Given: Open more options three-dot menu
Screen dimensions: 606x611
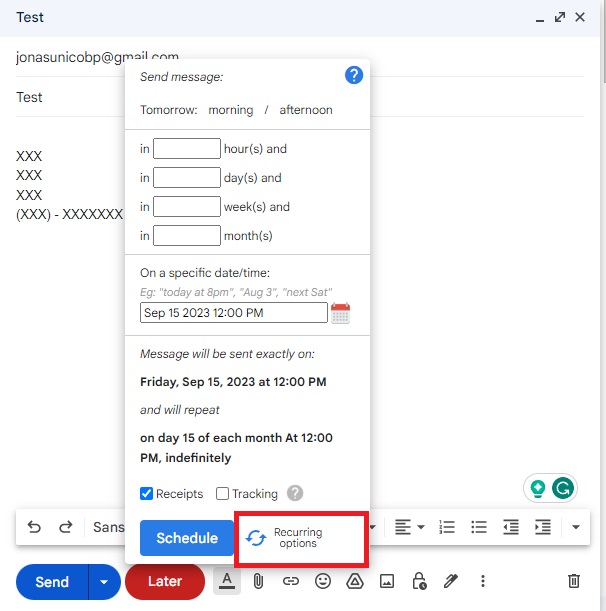Looking at the screenshot, I should 482,581.
